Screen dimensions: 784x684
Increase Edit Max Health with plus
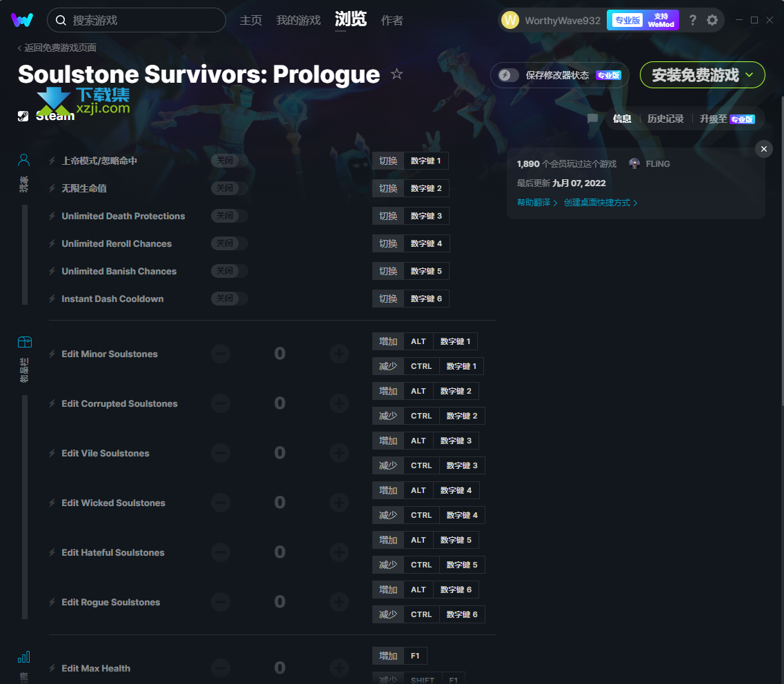click(x=339, y=668)
